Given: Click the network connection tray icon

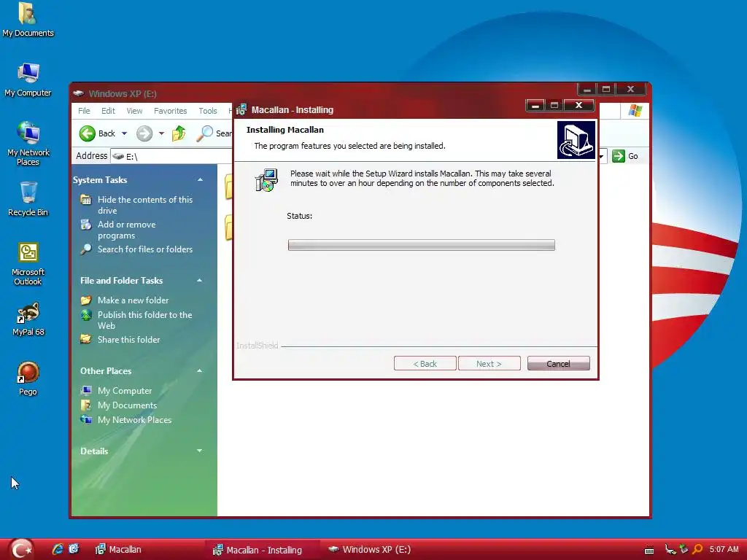Looking at the screenshot, I should tap(670, 550).
